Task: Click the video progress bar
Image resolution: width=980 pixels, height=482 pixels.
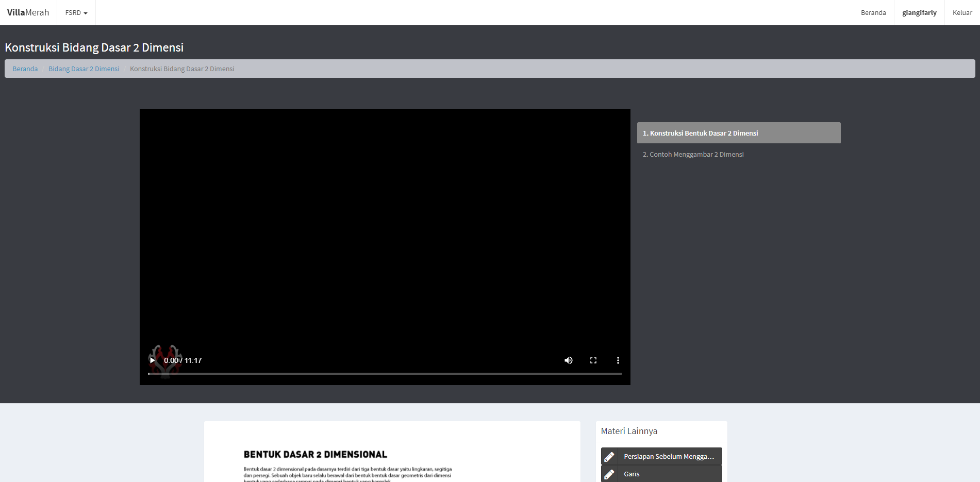Action: [385, 373]
